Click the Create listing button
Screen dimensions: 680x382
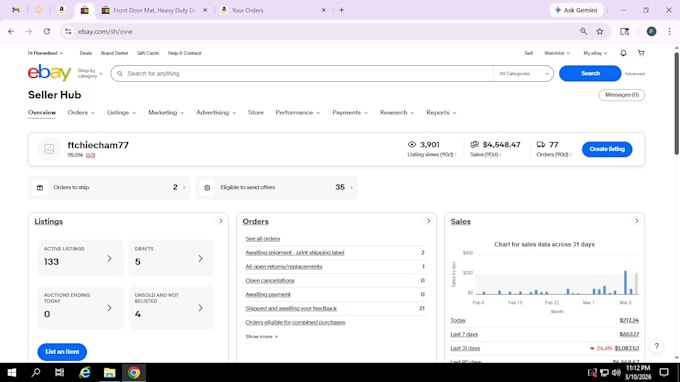[x=607, y=149]
